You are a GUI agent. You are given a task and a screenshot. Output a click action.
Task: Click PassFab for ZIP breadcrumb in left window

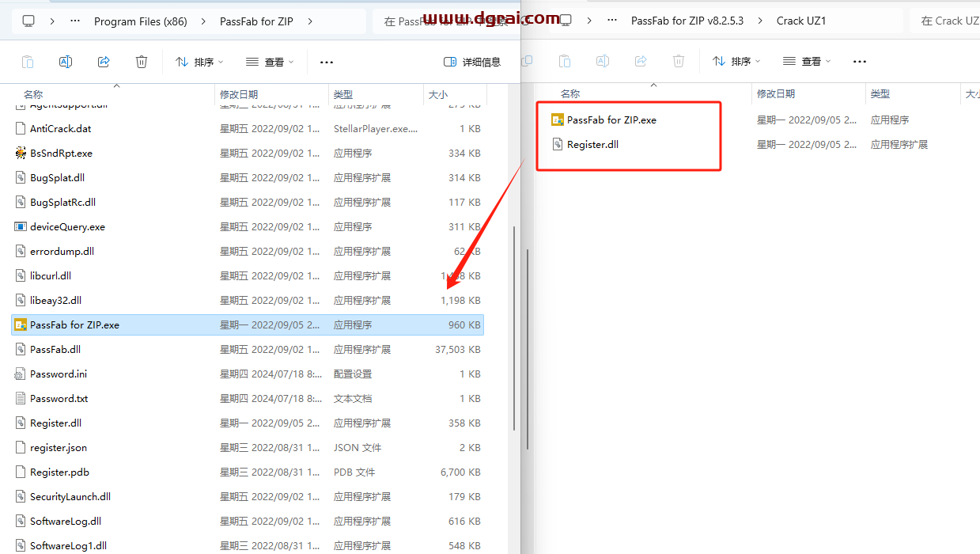click(x=256, y=21)
